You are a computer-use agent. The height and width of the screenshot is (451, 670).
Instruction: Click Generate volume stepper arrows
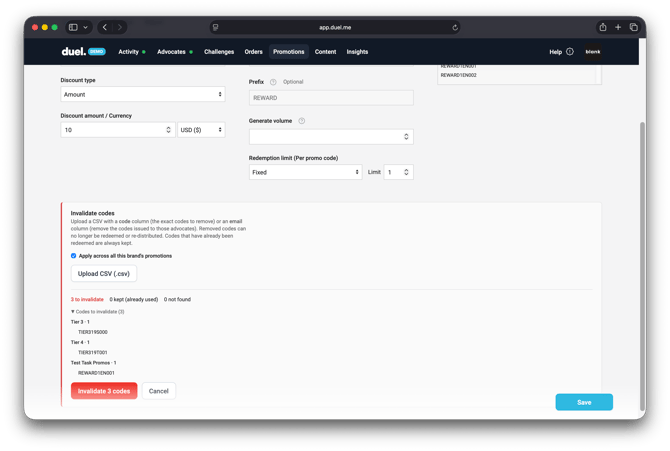(x=406, y=137)
